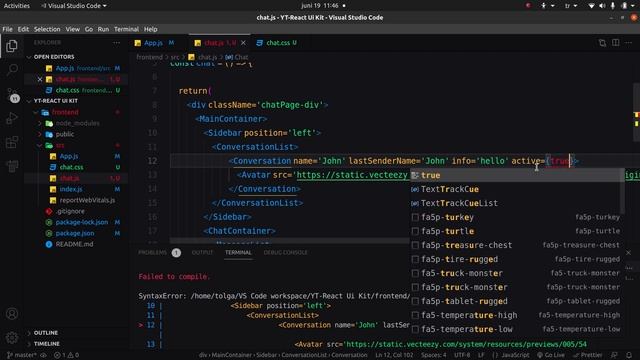Open Source Control view with 11 badge
The width and height of the screenshot is (640, 360).
pos(12,95)
